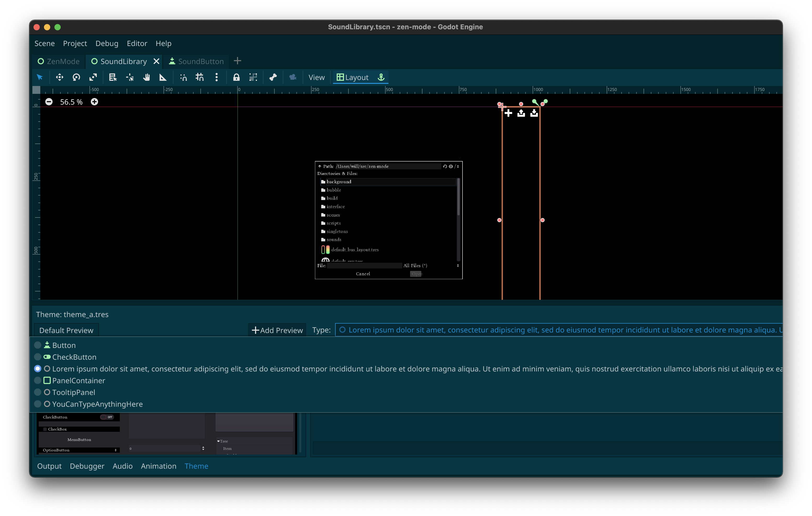The image size is (812, 516).
Task: Select the background folder in the file dialog
Action: 339,182
